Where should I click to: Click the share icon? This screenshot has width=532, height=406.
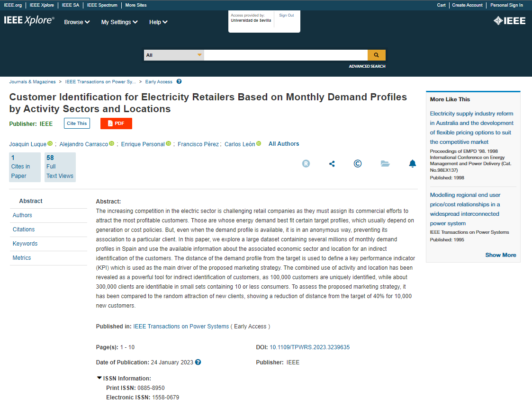[332, 164]
